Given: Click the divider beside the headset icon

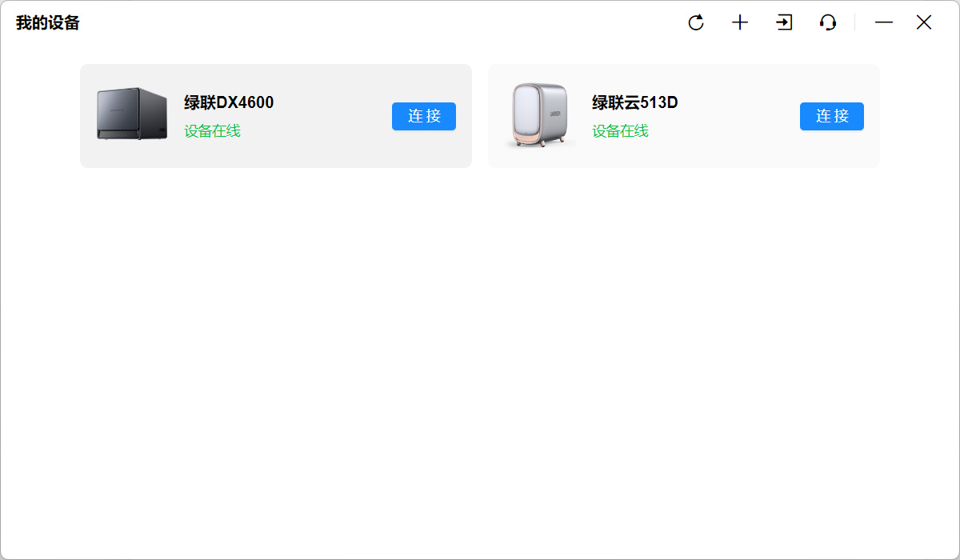Looking at the screenshot, I should (854, 22).
